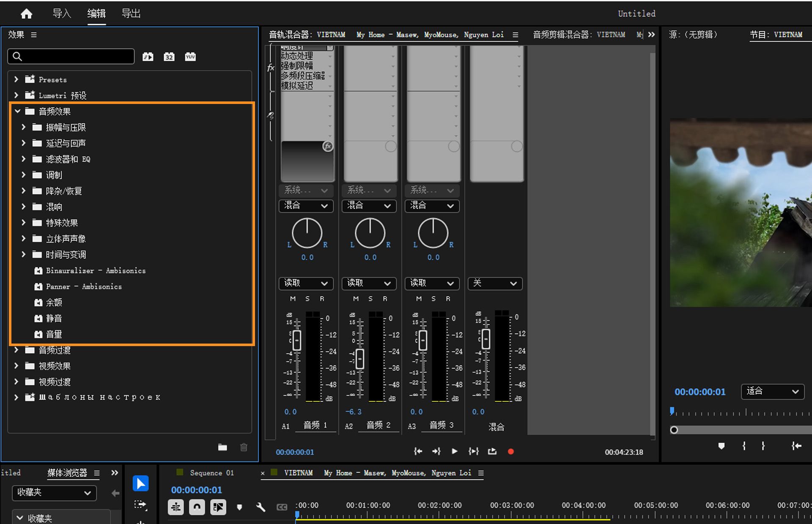
Task: Click the YUV effects filter icon
Action: tap(190, 56)
